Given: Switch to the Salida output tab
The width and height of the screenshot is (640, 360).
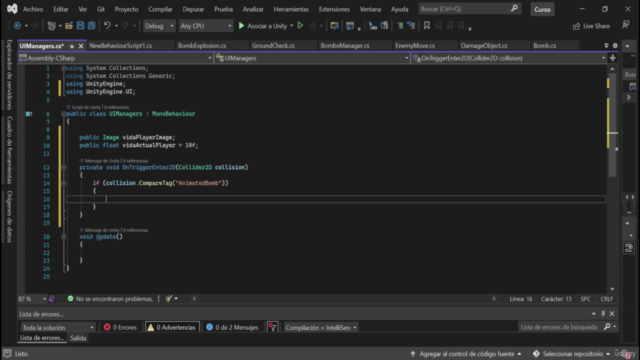Looking at the screenshot, I should coord(78,338).
